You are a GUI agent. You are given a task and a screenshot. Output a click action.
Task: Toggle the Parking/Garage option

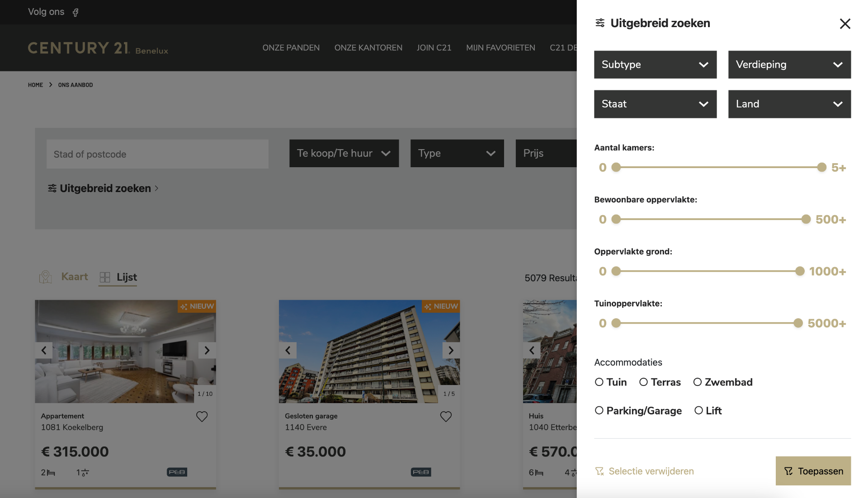[x=599, y=410]
